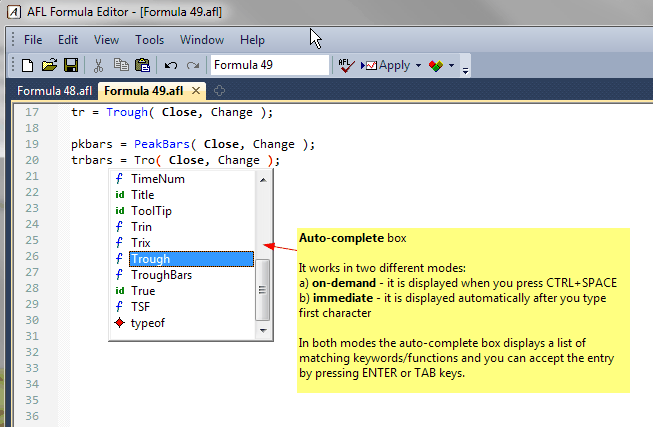Screen dimensions: 653x427
Task: Verify syntax with the AFL check icon
Action: pyautogui.click(x=345, y=65)
